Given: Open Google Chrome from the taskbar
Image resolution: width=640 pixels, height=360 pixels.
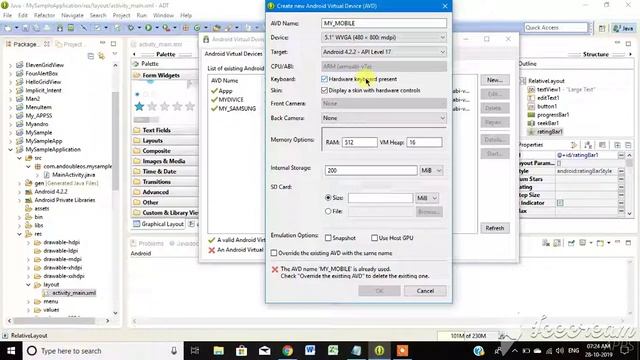Looking at the screenshot, I should (x=287, y=351).
